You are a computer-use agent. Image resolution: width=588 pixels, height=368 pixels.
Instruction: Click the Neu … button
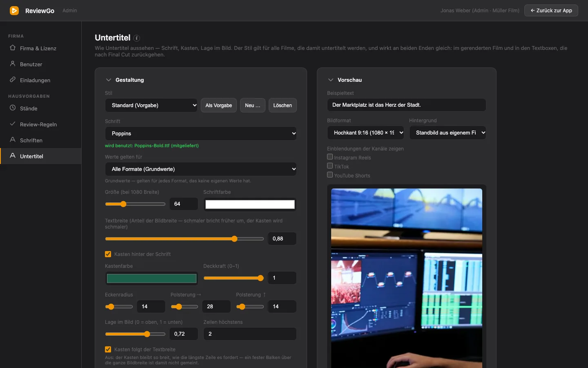click(253, 105)
